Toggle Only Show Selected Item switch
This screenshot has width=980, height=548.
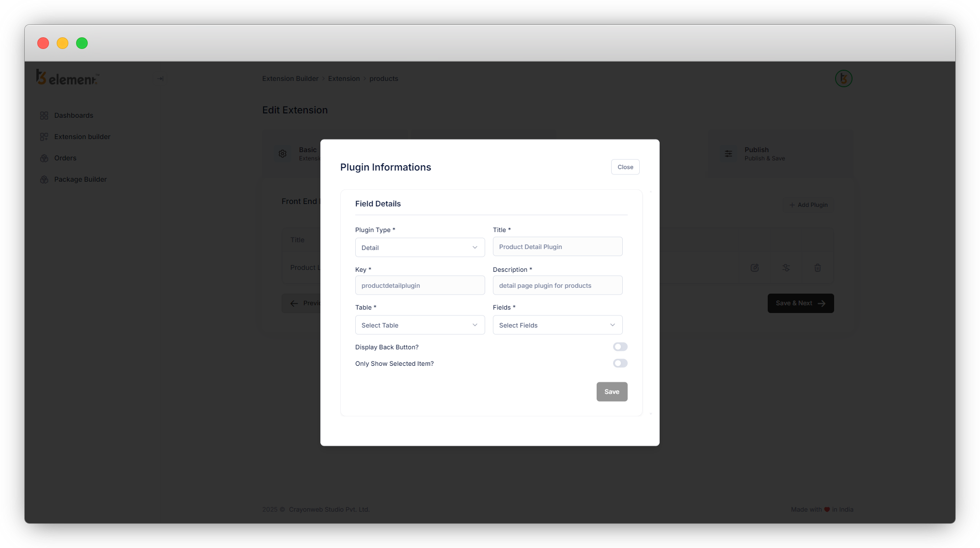click(x=620, y=363)
